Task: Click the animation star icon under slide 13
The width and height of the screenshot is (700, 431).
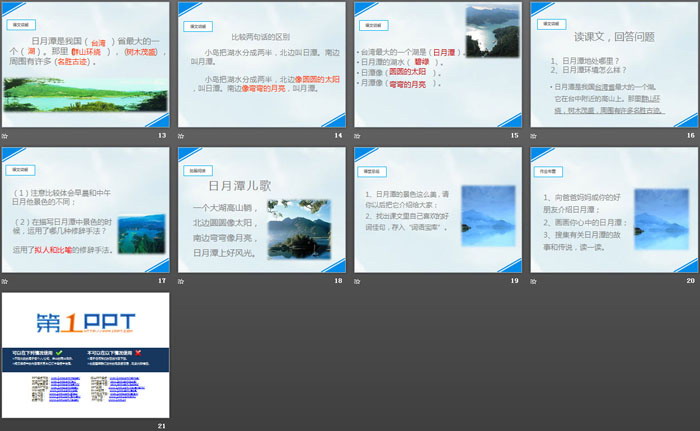Action: [6, 135]
